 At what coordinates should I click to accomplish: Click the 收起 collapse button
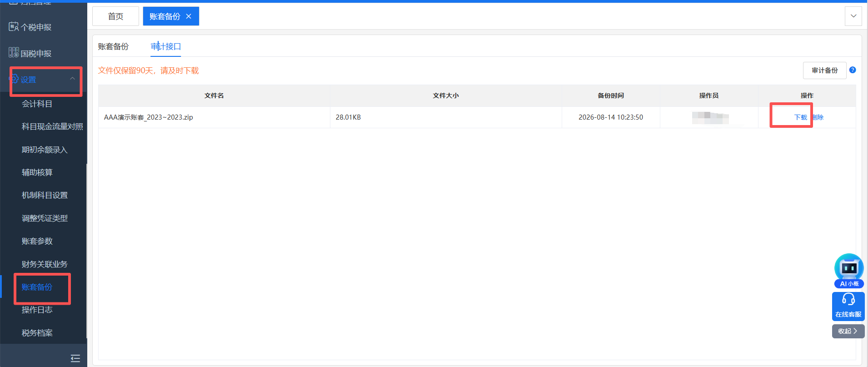coord(848,331)
